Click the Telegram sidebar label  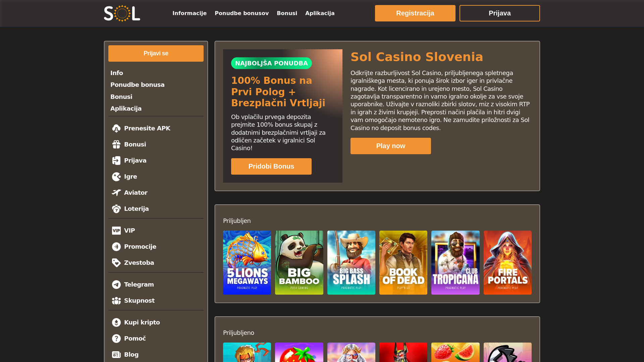coord(139,285)
